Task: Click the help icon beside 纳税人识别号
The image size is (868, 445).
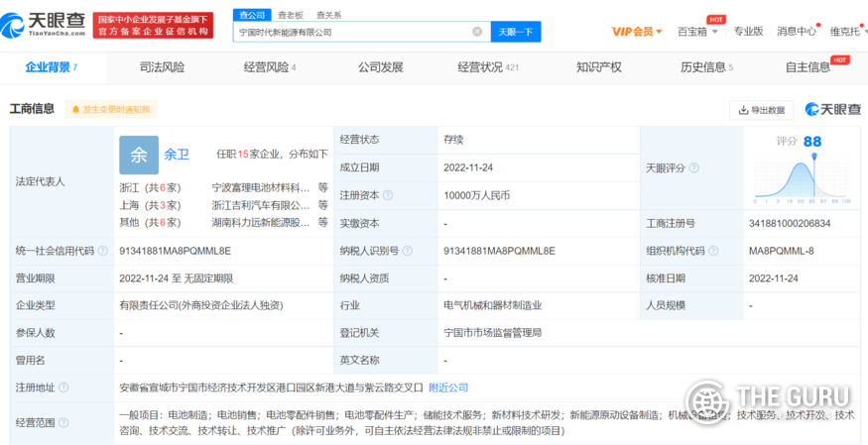Action: pyautogui.click(x=408, y=251)
